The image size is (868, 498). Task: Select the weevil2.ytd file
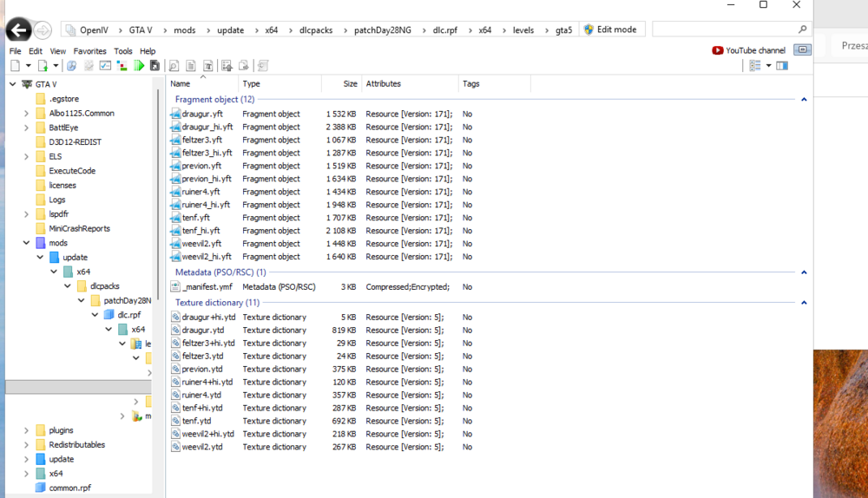pos(202,447)
